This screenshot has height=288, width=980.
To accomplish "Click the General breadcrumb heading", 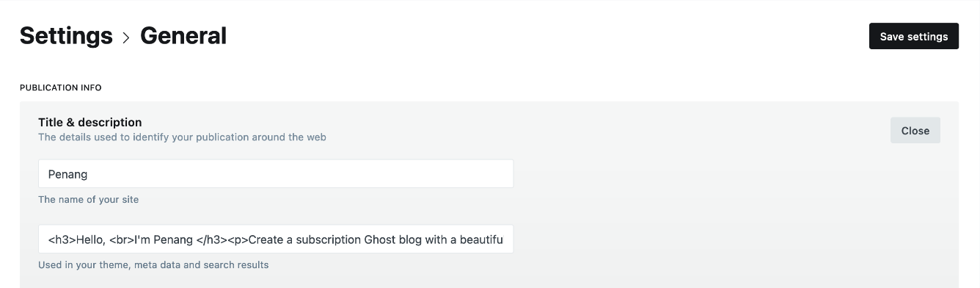I will [x=183, y=35].
